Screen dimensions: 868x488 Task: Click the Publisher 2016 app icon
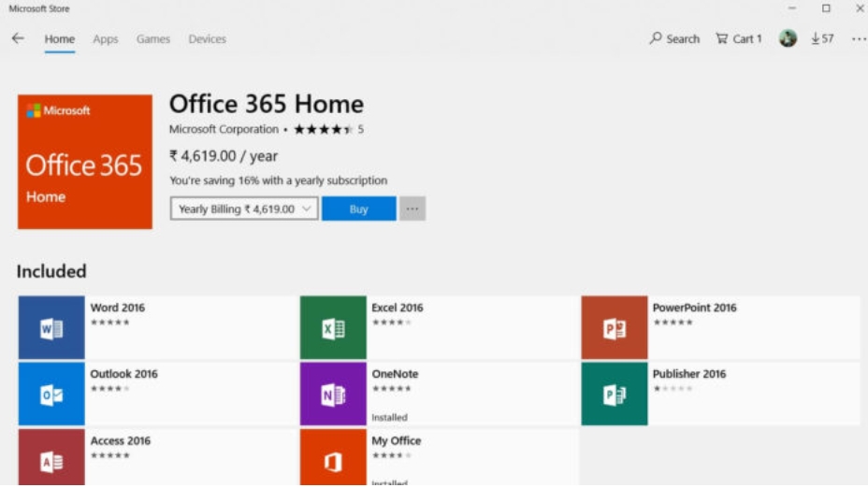click(614, 395)
